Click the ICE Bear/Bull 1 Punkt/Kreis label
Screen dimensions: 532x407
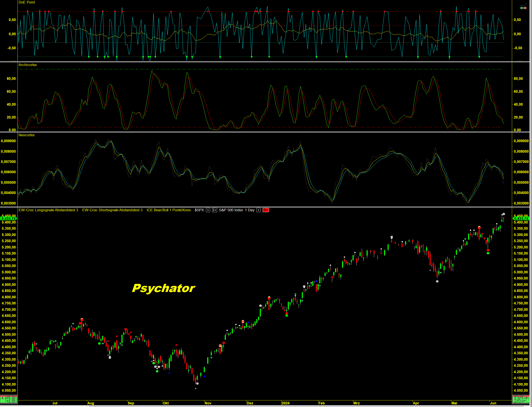pyautogui.click(x=169, y=210)
